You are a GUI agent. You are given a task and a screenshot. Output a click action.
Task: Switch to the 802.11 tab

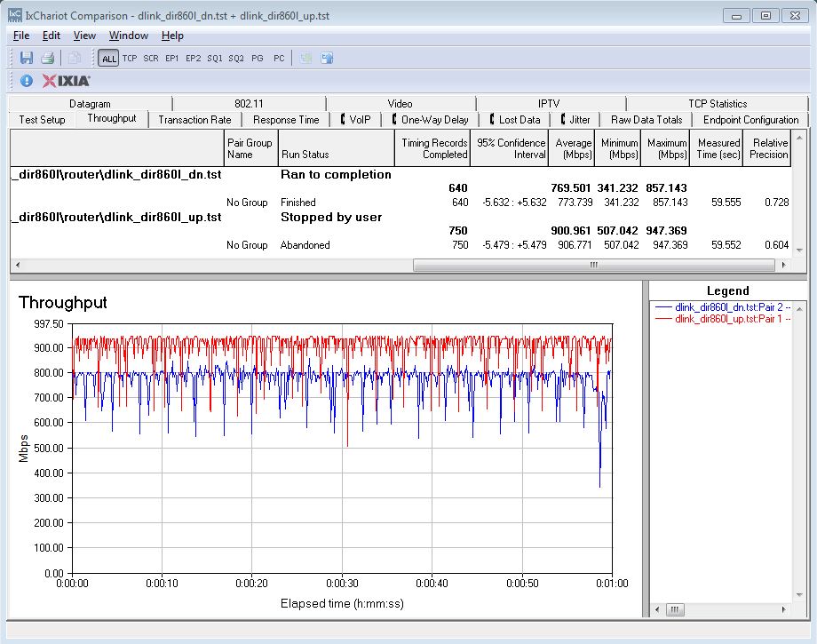coord(249,104)
